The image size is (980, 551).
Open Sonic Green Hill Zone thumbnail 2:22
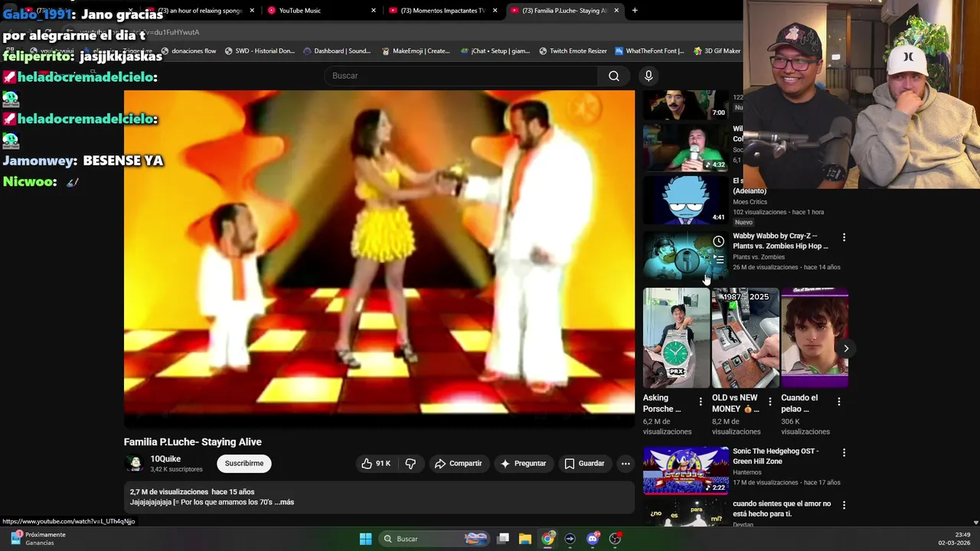coord(686,471)
